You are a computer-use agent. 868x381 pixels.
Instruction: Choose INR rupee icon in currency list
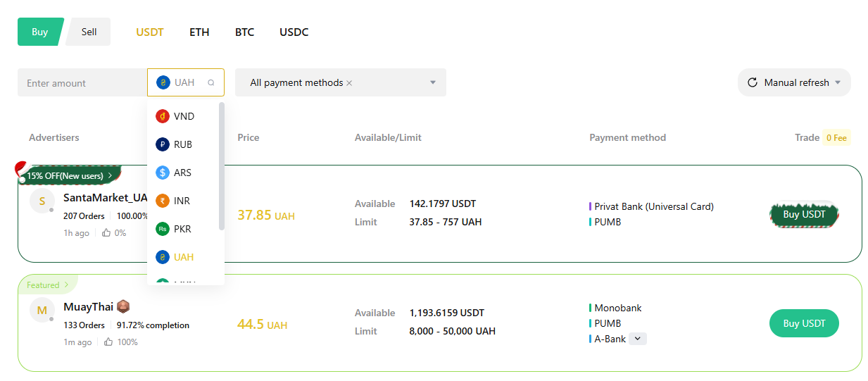click(163, 201)
